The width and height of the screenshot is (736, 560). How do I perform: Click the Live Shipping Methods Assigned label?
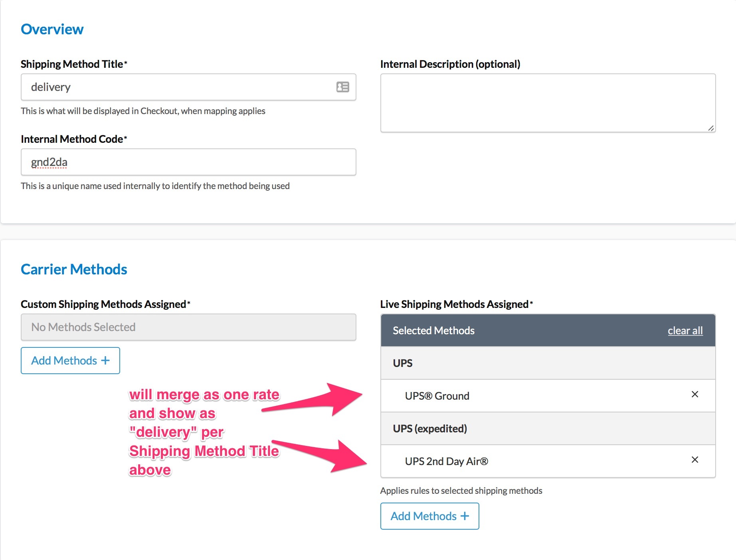coord(454,304)
